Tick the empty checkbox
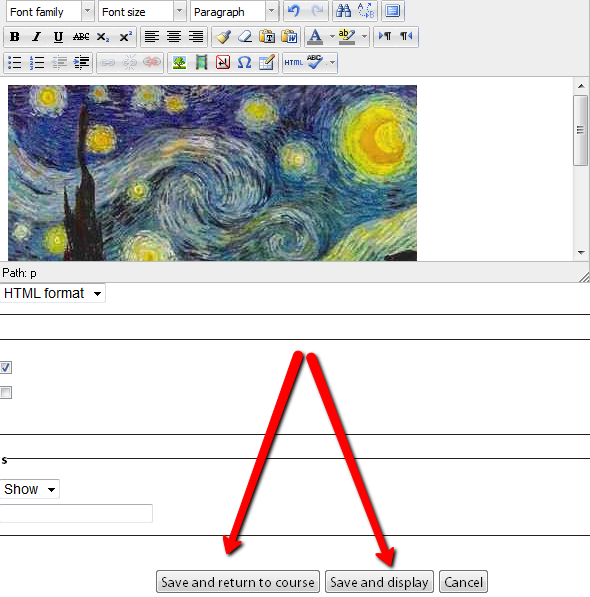The height and width of the screenshot is (597, 590). (6, 392)
